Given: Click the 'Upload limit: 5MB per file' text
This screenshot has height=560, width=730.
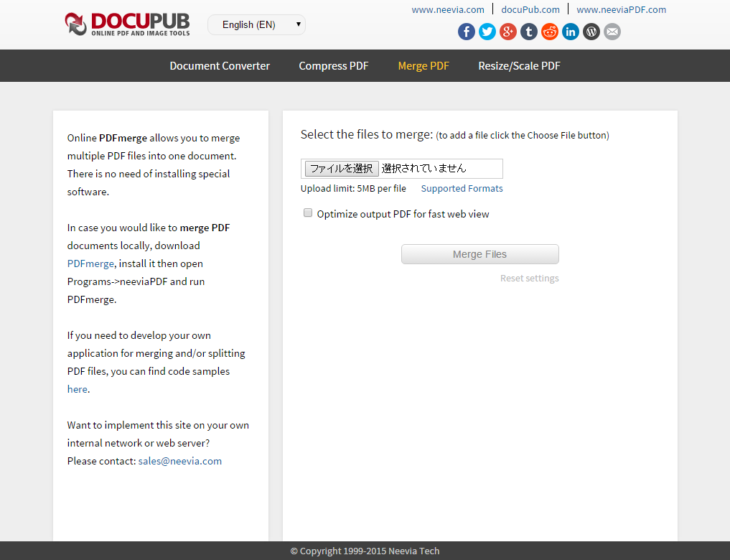Looking at the screenshot, I should (x=353, y=189).
